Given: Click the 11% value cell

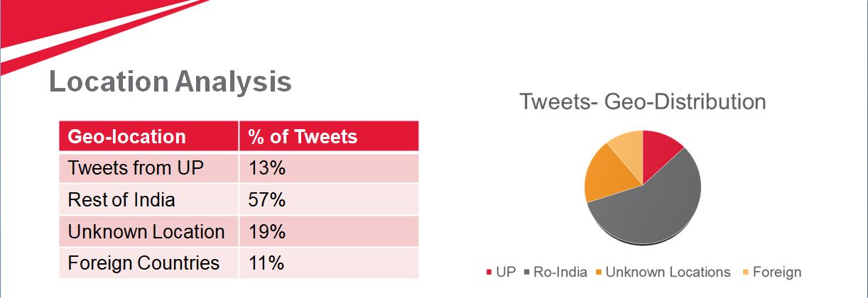Looking at the screenshot, I should (x=329, y=263).
